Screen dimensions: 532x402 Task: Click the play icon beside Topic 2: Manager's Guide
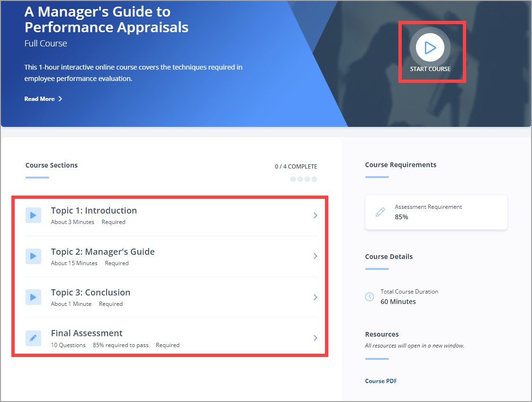coord(33,256)
